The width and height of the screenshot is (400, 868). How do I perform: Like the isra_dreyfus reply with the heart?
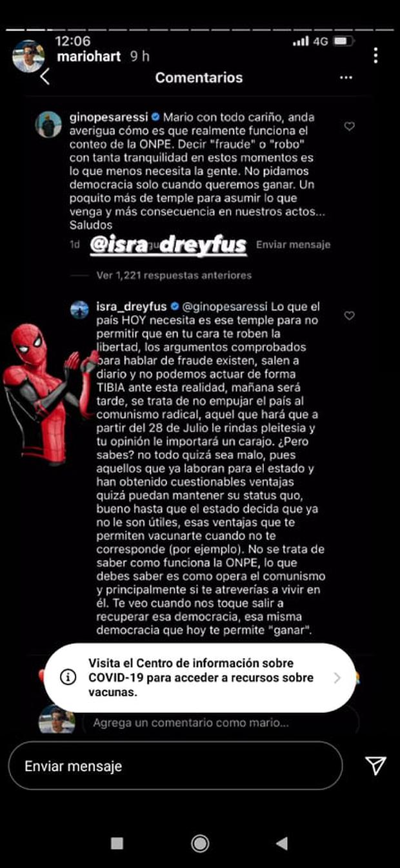[349, 316]
